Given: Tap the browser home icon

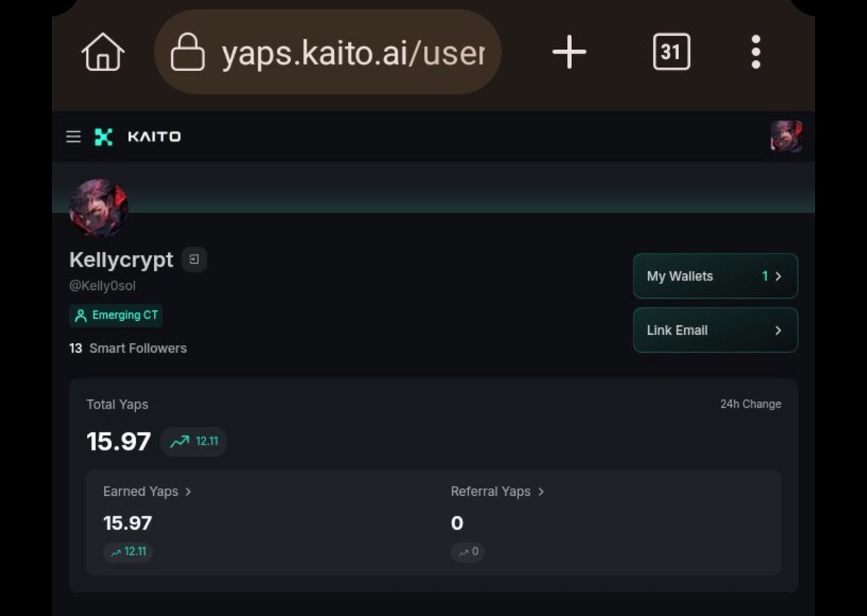Looking at the screenshot, I should tap(103, 53).
